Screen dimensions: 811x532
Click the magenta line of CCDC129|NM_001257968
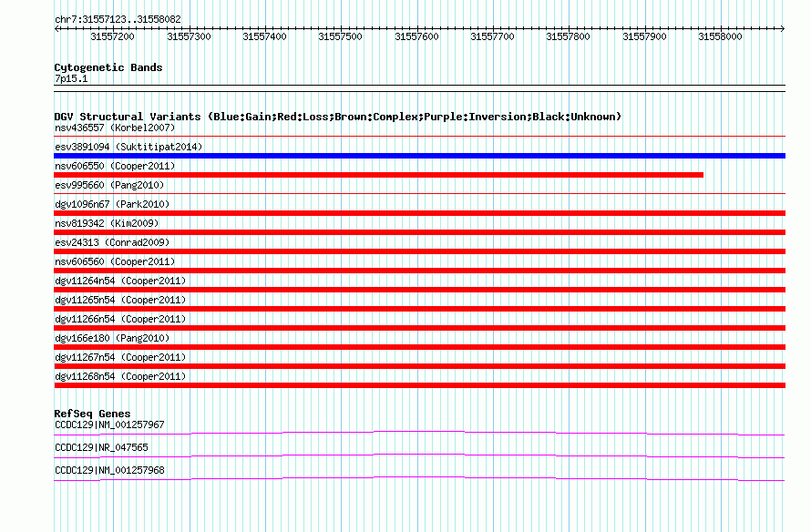(419, 478)
